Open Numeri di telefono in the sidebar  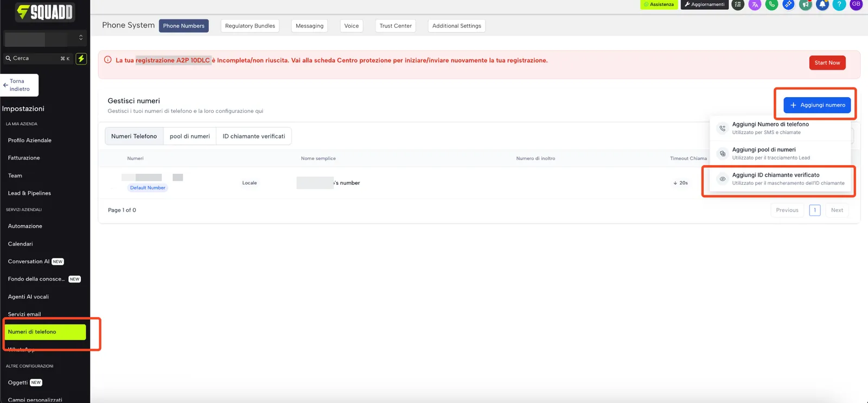[45, 332]
